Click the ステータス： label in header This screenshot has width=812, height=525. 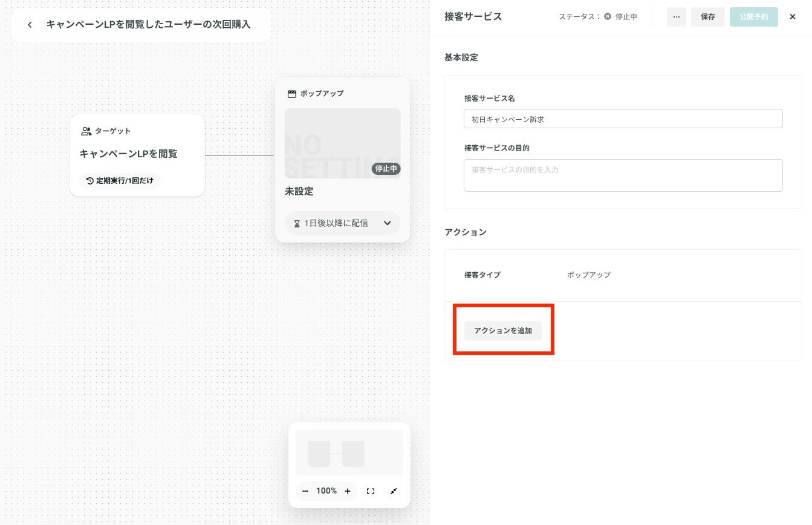point(579,17)
